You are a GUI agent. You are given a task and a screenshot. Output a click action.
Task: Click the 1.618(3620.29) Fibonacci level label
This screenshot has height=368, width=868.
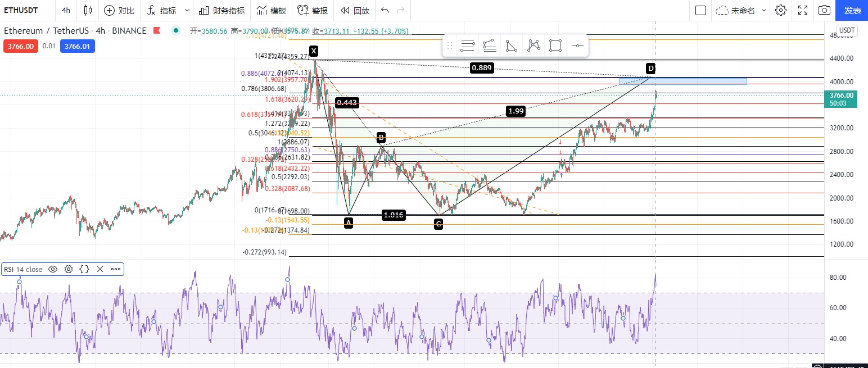(x=287, y=99)
